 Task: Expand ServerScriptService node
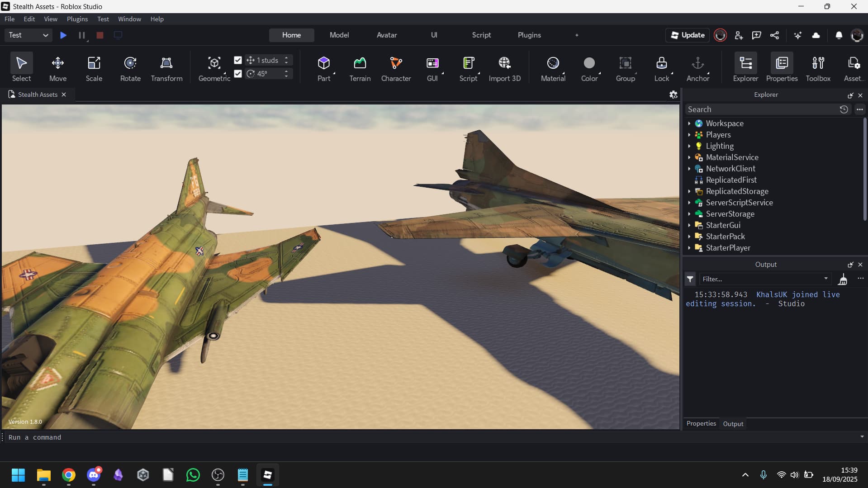coord(689,203)
